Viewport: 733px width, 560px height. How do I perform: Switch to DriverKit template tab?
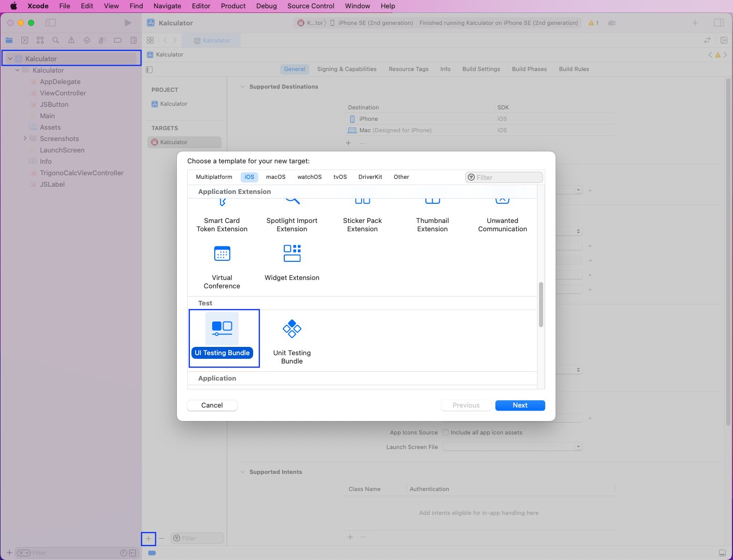[x=370, y=177]
